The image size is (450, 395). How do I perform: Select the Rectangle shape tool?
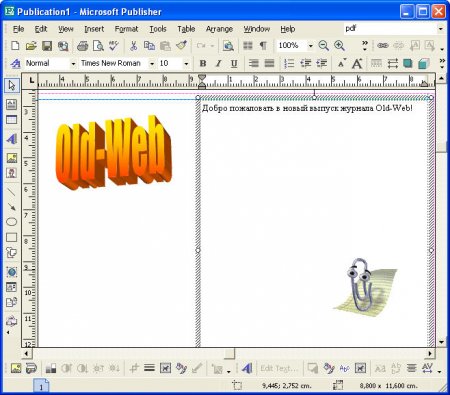point(12,237)
